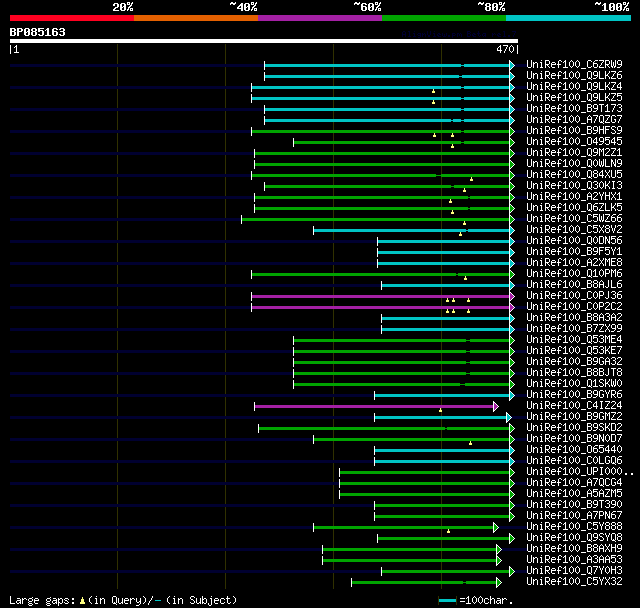Open the UniRef100_A7QCG4 hit
This screenshot has width=640, height=608.
(x=574, y=483)
